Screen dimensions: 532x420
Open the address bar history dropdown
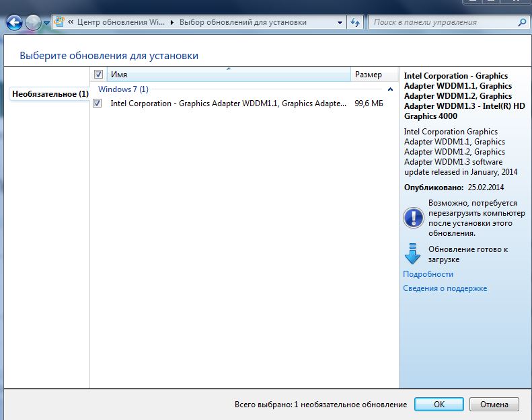point(340,23)
